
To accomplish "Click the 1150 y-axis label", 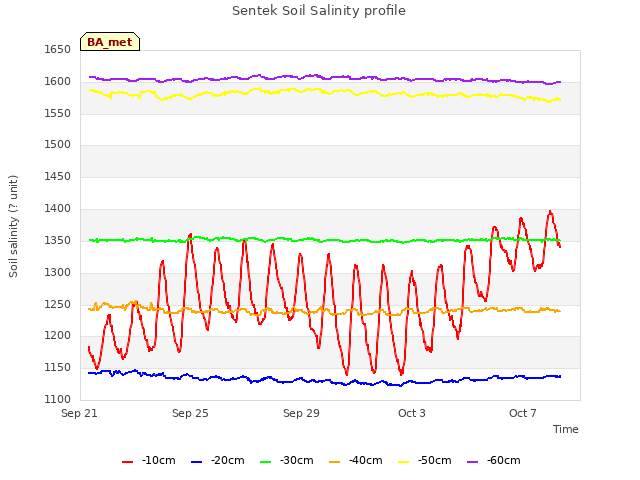I will pos(58,367).
